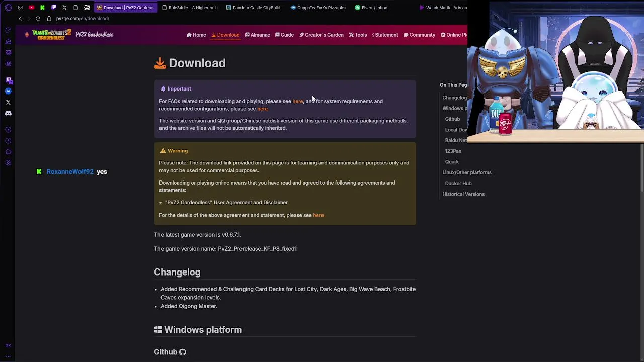This screenshot has width=644, height=362.
Task: Open Online Play in the site navbar
Action: point(454,35)
